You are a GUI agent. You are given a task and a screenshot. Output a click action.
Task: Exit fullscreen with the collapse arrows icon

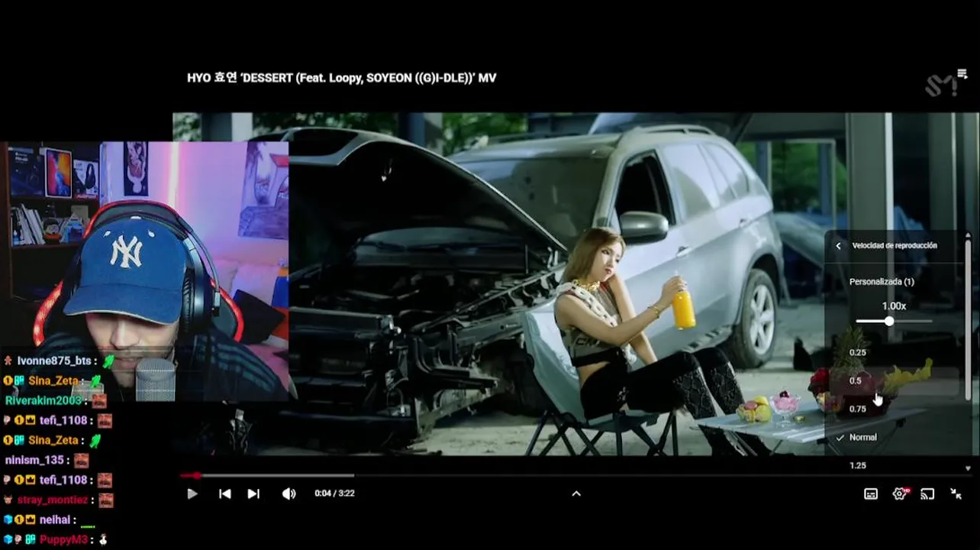pos(956,493)
